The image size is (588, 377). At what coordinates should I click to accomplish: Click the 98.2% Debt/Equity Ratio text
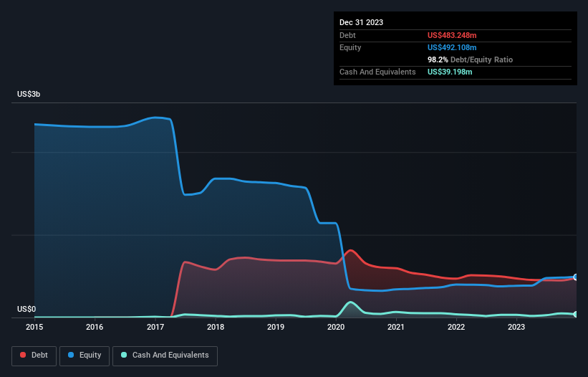470,59
